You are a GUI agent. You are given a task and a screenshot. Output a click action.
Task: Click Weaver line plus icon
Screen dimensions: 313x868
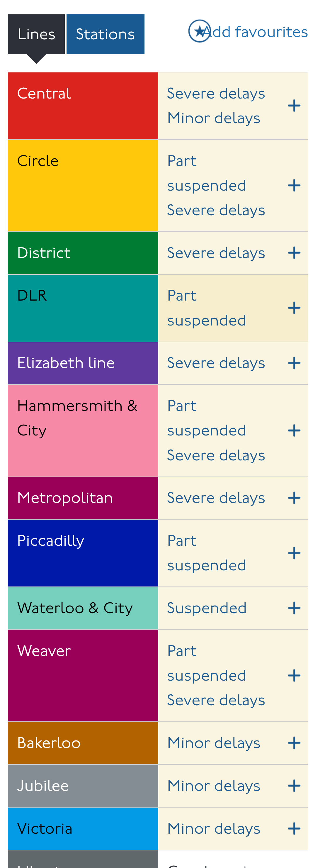(x=294, y=675)
